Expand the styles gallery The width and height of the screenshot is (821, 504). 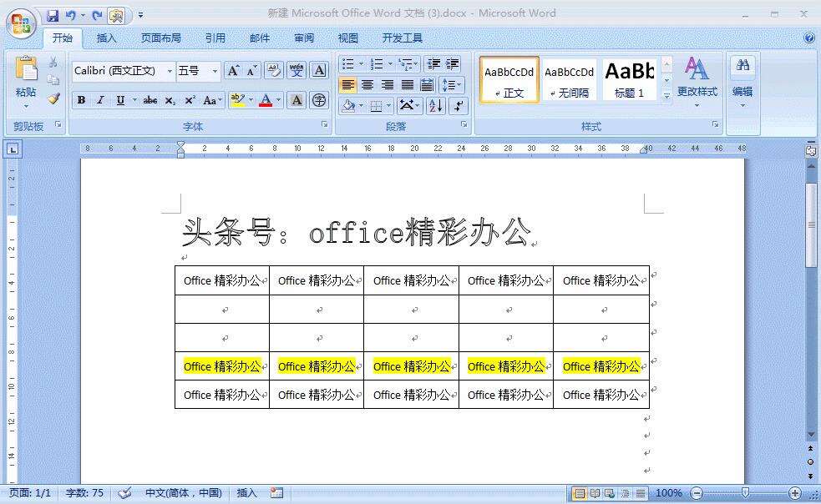[666, 96]
